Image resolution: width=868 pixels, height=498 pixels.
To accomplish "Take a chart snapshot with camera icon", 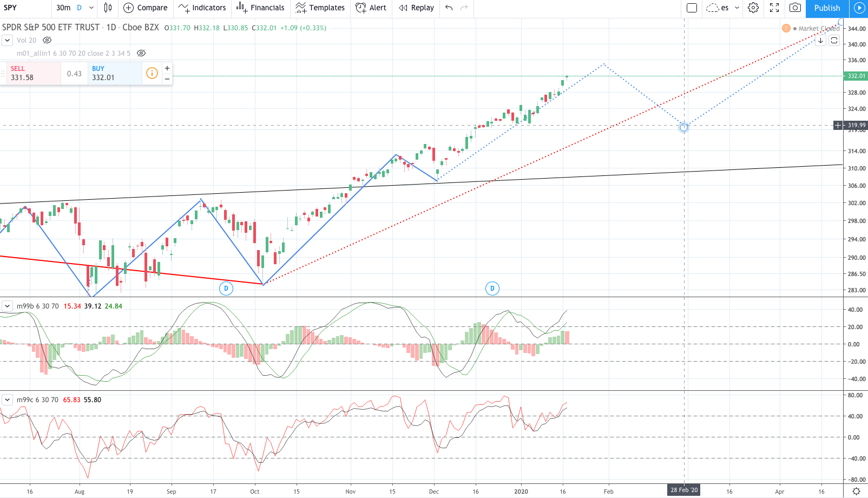I will [795, 8].
